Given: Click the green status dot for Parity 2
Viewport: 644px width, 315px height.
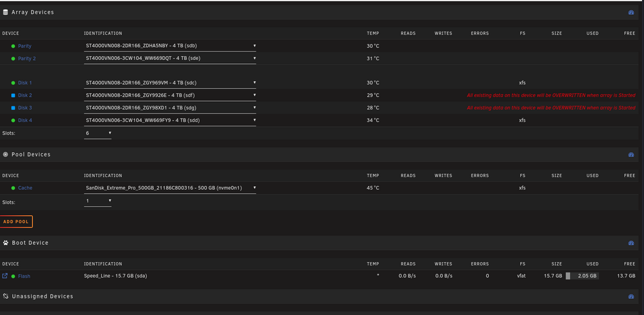Looking at the screenshot, I should 13,59.
